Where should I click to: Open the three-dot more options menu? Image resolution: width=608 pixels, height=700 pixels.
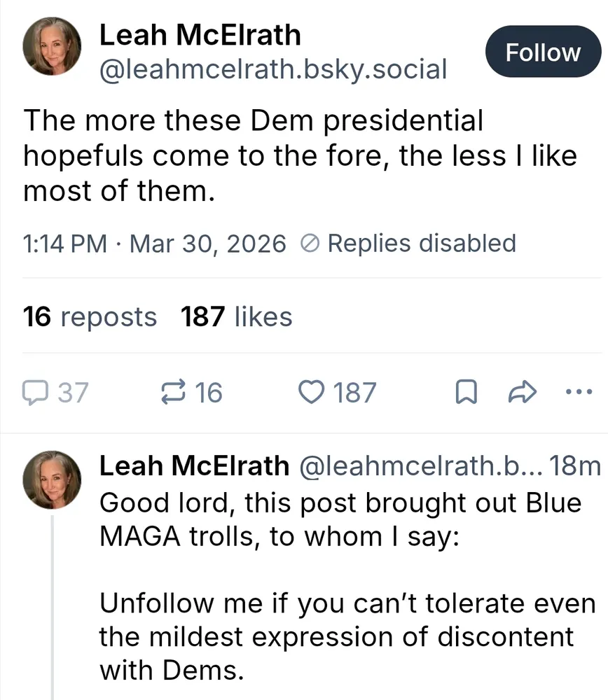(579, 392)
